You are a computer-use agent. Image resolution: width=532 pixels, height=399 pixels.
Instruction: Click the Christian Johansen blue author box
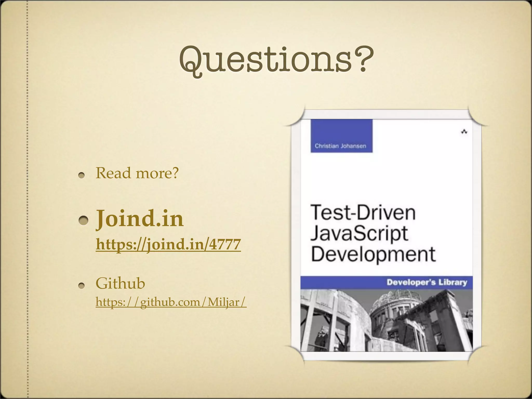[341, 136]
